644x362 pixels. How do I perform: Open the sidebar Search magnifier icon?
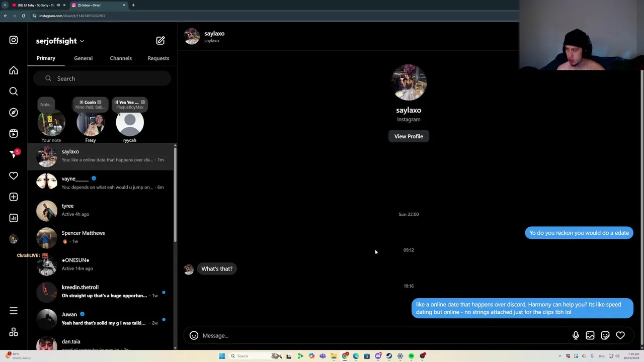[14, 92]
